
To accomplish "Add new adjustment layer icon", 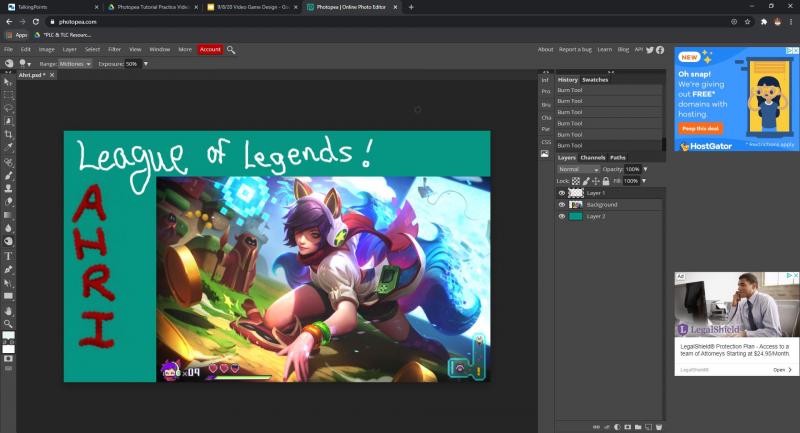I will [x=617, y=427].
